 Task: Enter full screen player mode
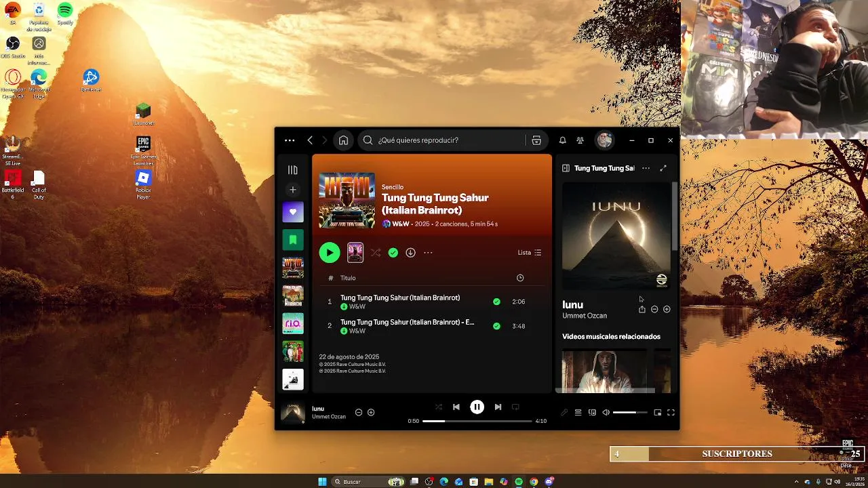(x=671, y=412)
